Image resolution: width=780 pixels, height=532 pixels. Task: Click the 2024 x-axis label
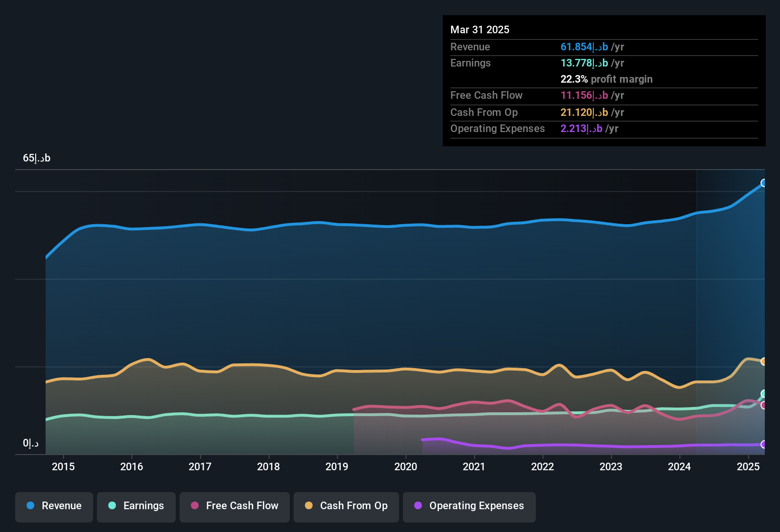pyautogui.click(x=679, y=466)
